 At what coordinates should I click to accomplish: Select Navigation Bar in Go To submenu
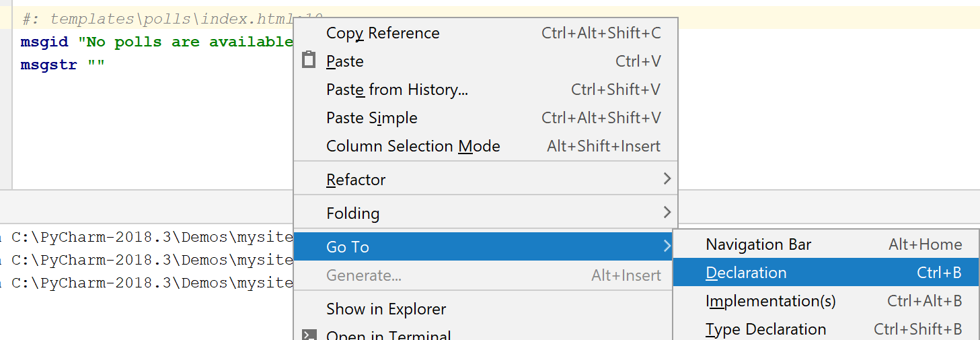758,244
